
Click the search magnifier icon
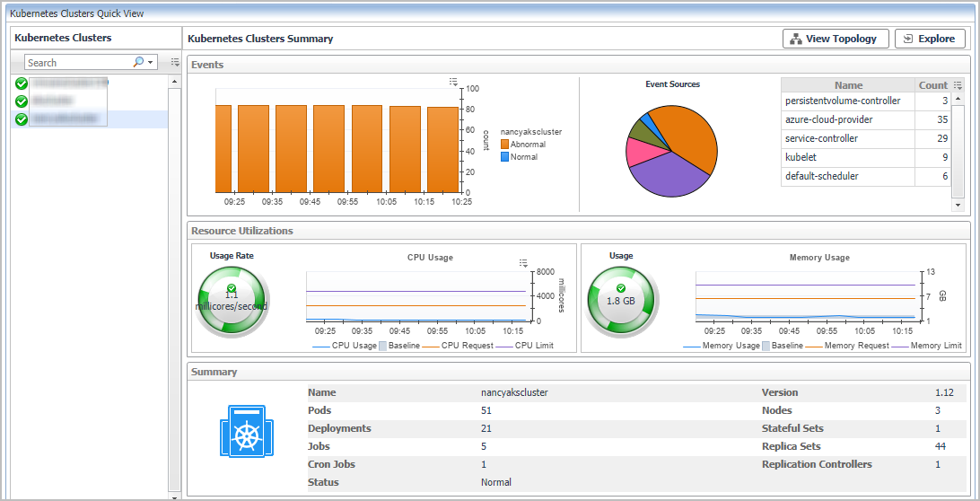click(138, 63)
